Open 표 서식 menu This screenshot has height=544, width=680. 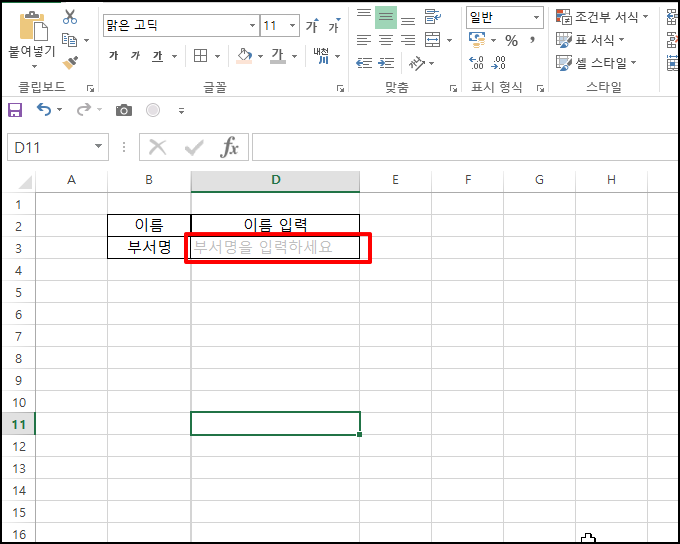(x=590, y=40)
